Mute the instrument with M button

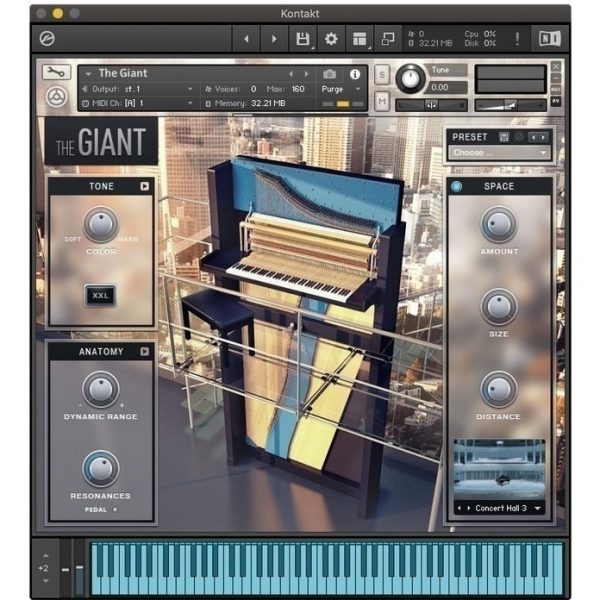click(382, 101)
